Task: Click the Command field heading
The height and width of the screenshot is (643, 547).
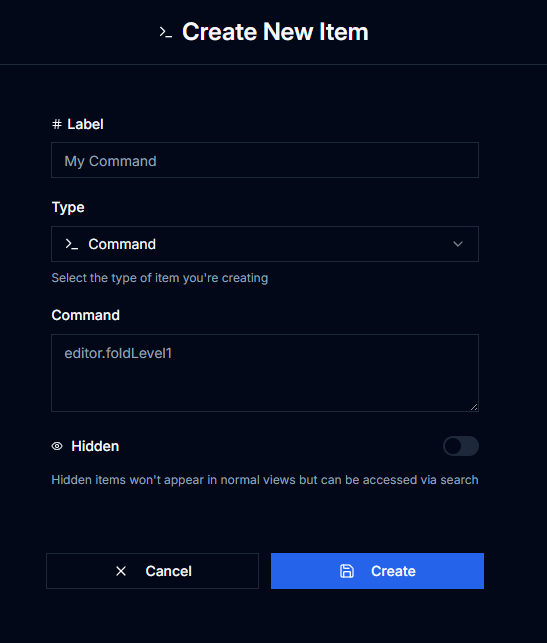Action: [86, 315]
